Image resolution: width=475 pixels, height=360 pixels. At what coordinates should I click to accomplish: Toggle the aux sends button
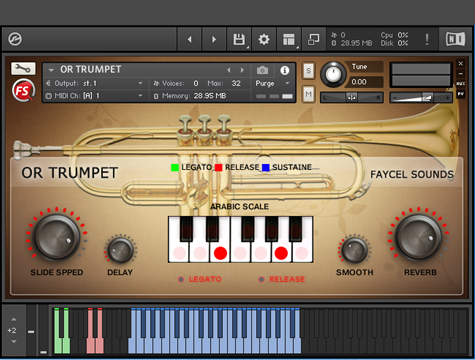(461, 84)
